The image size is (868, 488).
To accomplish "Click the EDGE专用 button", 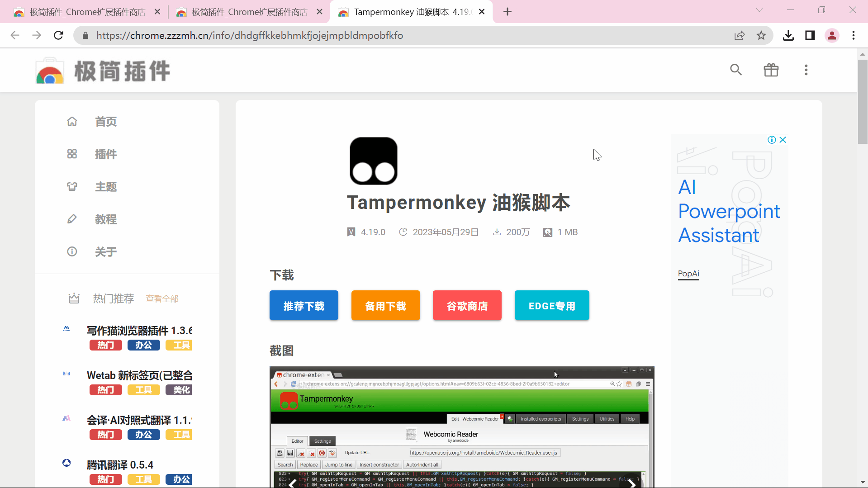I will (552, 306).
